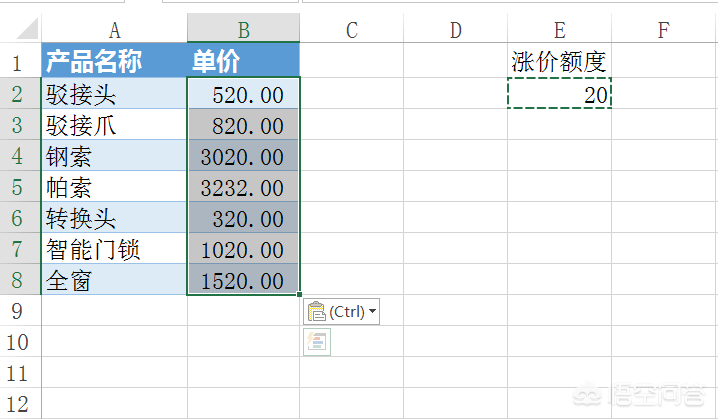Expand the Paste Options (Ctrl) dropdown arrow
This screenshot has width=718, height=419.
tap(373, 311)
